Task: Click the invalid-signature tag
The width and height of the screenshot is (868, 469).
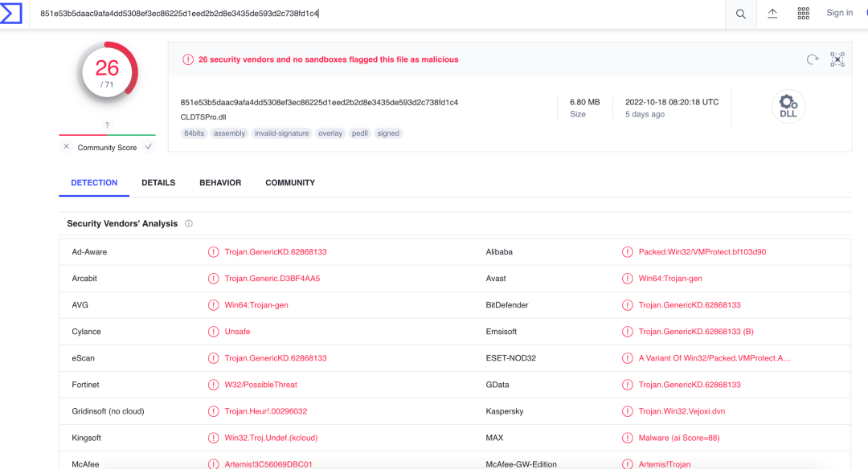Action: 282,133
